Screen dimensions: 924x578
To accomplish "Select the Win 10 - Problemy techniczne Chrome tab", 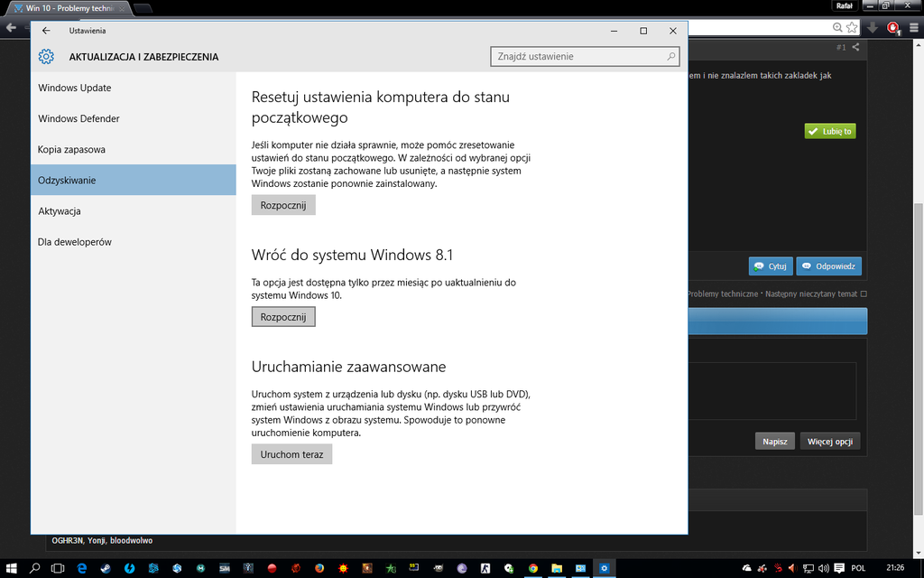I will click(69, 8).
